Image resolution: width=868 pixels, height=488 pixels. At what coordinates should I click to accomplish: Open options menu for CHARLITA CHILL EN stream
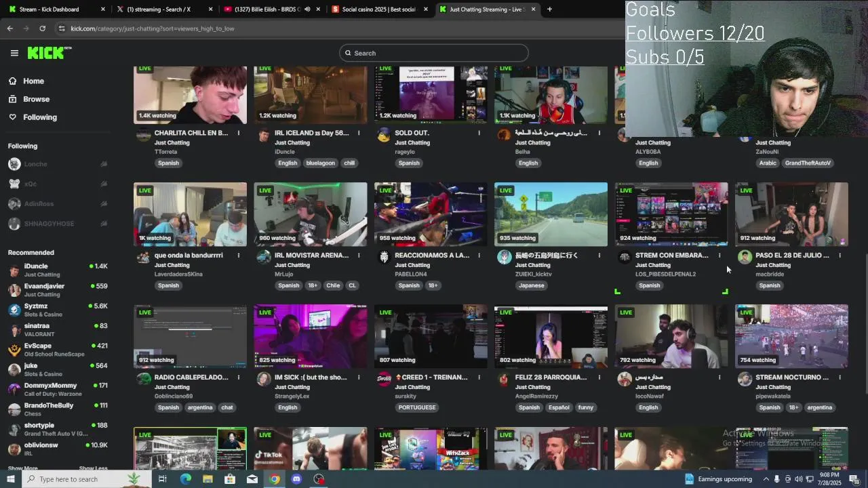pyautogui.click(x=239, y=133)
